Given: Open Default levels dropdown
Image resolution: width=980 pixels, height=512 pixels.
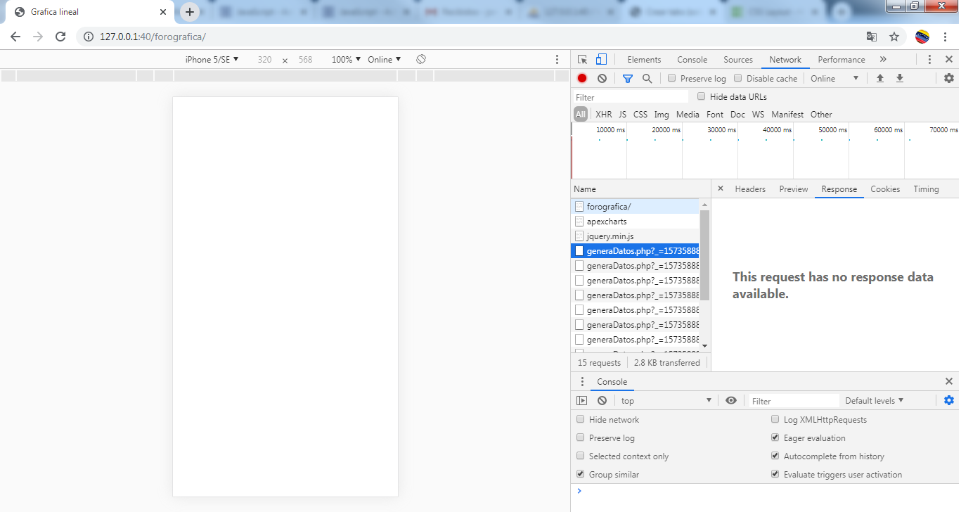Looking at the screenshot, I should [x=874, y=400].
